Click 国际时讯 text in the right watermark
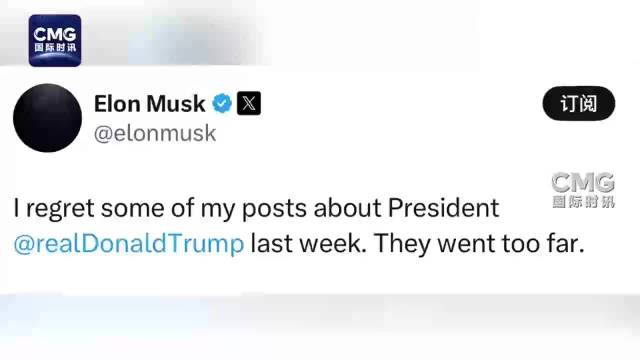Viewport: 640px width, 360px height. 584,202
